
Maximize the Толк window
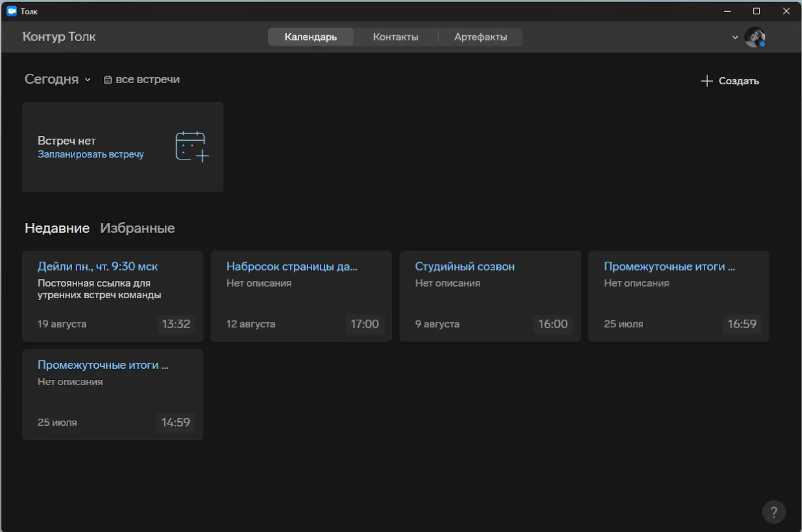pyautogui.click(x=756, y=11)
